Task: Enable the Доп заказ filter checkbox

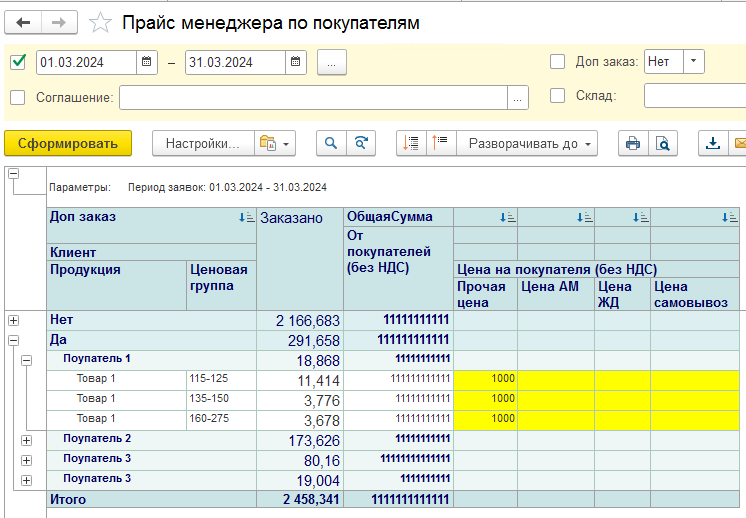Action: [x=557, y=61]
